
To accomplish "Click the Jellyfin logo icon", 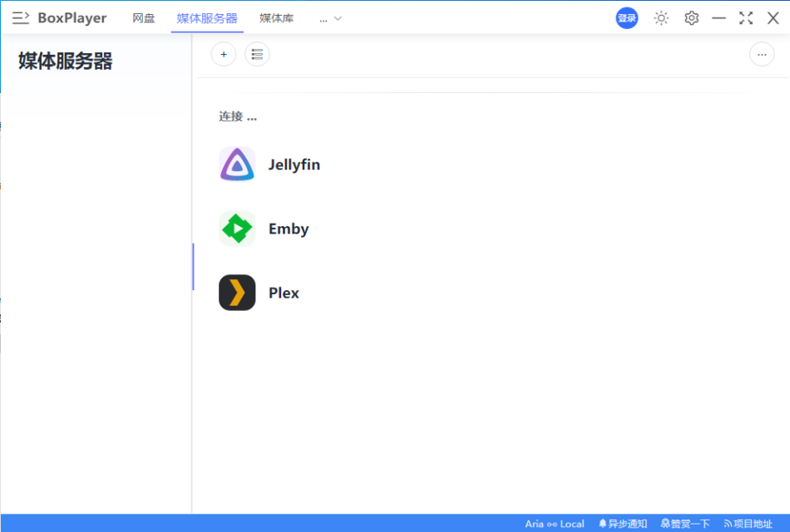I will pos(237,165).
